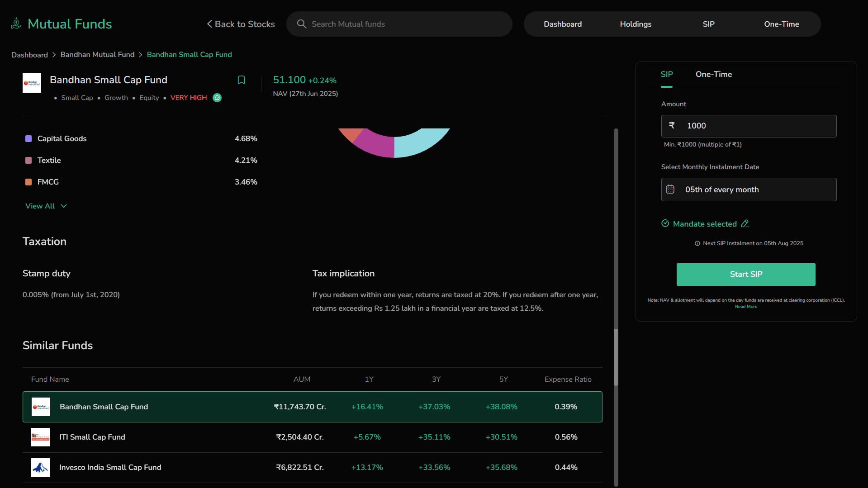Click the Growth tag under fund name
Image resolution: width=868 pixels, height=488 pixels.
click(116, 98)
